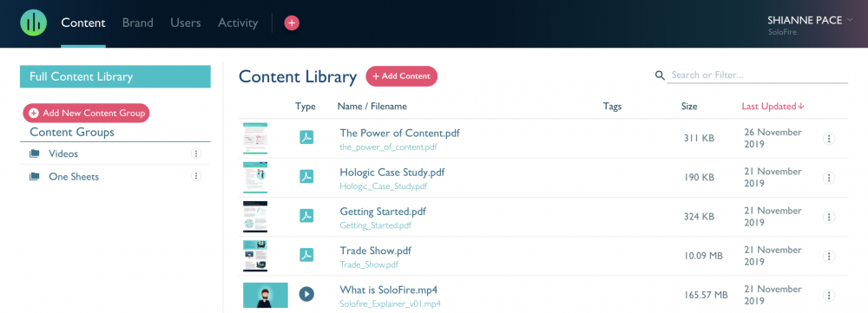
Task: Open the options menu for Trade Show.pdf
Action: pos(829,256)
